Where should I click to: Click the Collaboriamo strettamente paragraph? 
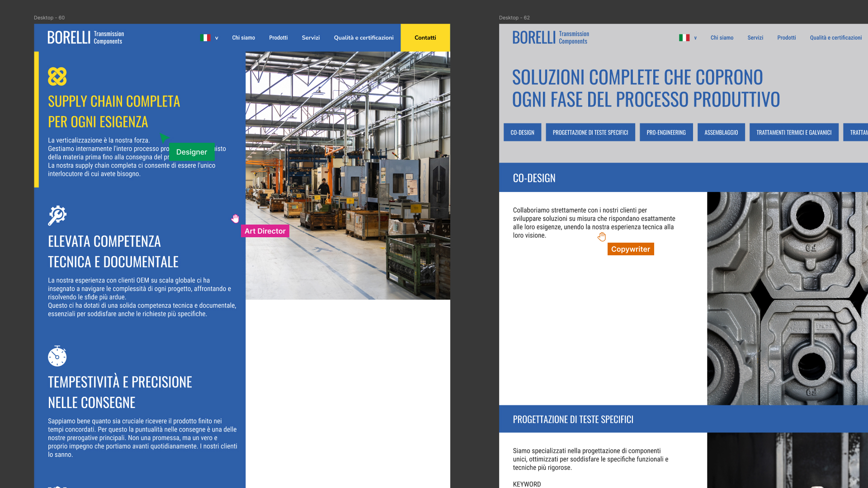click(x=594, y=223)
